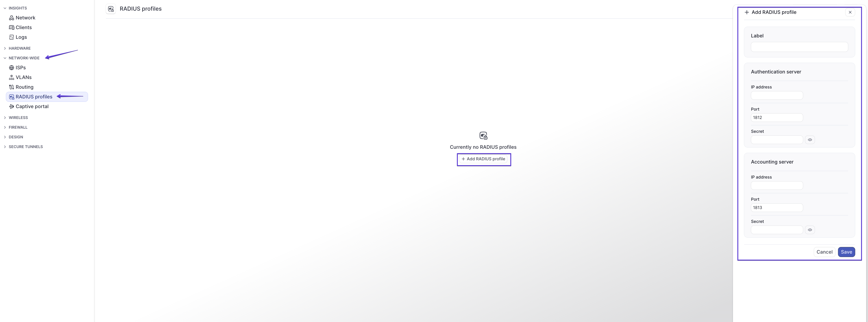This screenshot has width=868, height=322.
Task: Click the plus icon beside Add RADIUS profile title
Action: [x=747, y=12]
